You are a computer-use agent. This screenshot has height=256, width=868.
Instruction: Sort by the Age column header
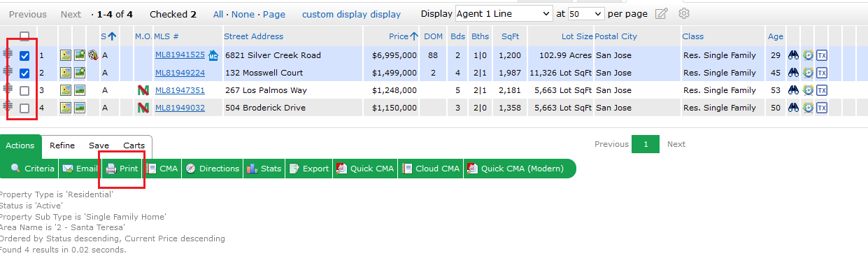(x=776, y=36)
